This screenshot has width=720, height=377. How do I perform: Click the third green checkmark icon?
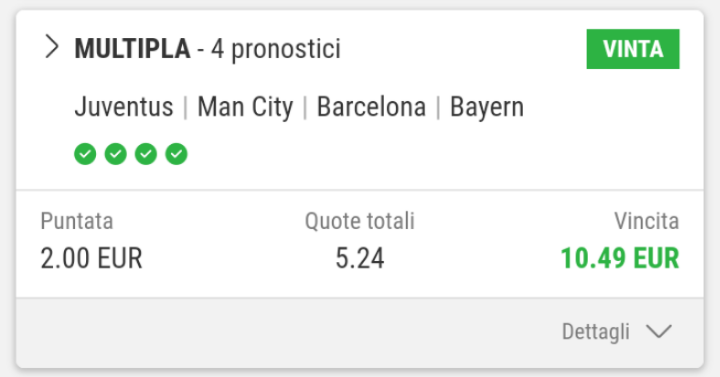point(146,154)
